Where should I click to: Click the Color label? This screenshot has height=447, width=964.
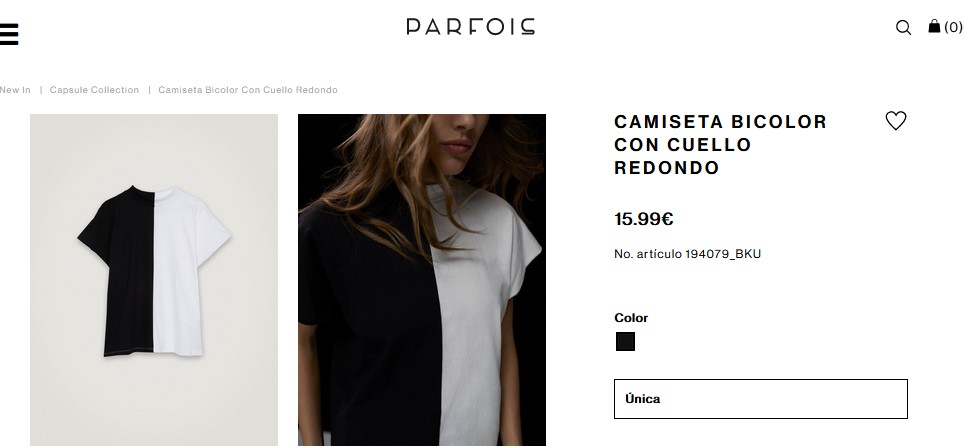click(x=631, y=318)
